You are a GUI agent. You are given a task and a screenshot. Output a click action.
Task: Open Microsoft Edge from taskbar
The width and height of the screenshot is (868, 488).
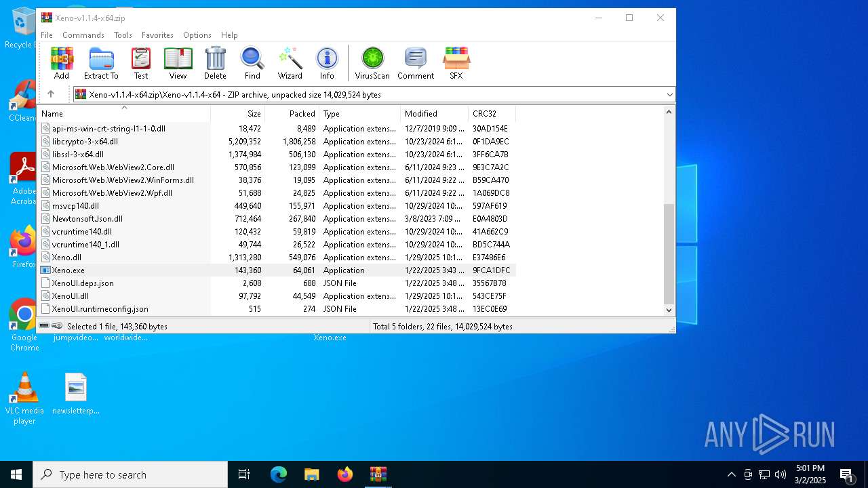pyautogui.click(x=279, y=474)
